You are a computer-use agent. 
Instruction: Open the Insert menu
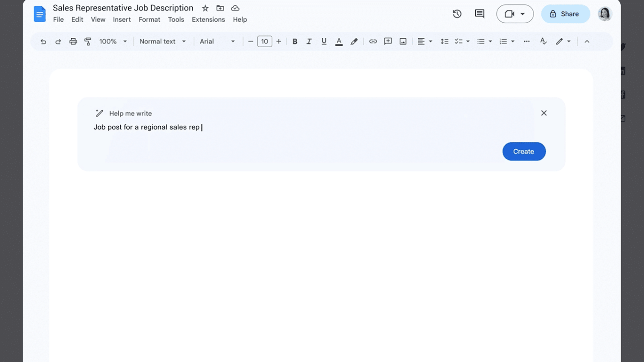pyautogui.click(x=122, y=19)
